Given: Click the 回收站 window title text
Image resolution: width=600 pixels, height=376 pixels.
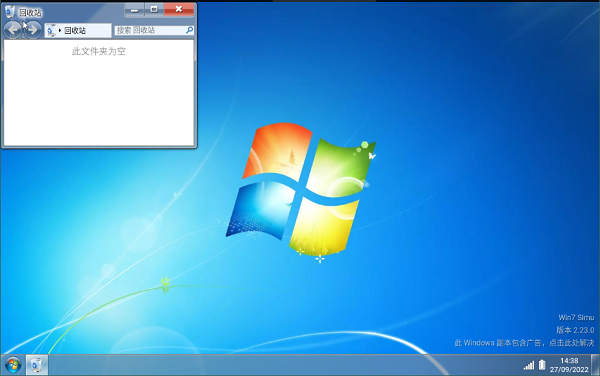Looking at the screenshot, I should 30,13.
